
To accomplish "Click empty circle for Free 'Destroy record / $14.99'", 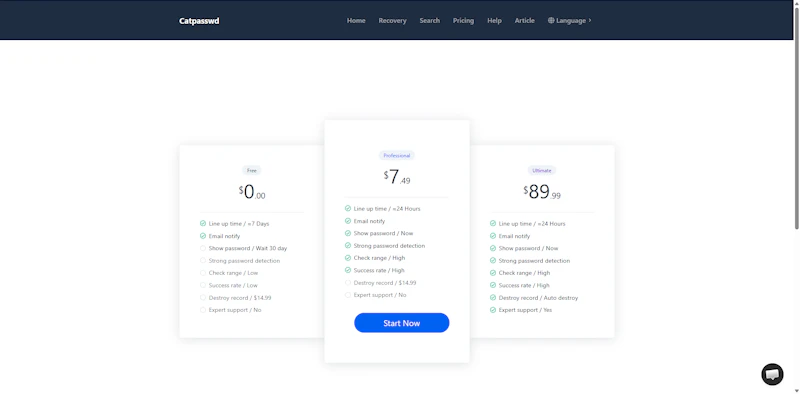I will 203,298.
